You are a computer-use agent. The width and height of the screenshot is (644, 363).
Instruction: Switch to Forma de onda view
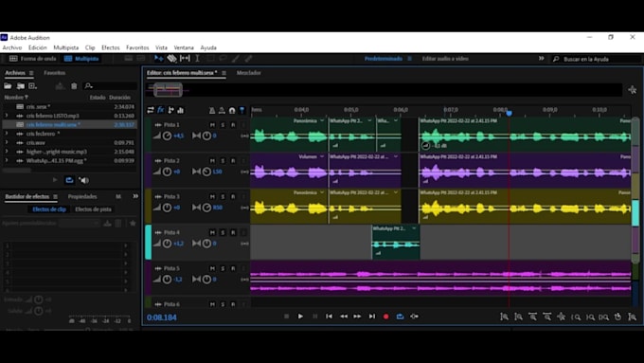(33, 59)
